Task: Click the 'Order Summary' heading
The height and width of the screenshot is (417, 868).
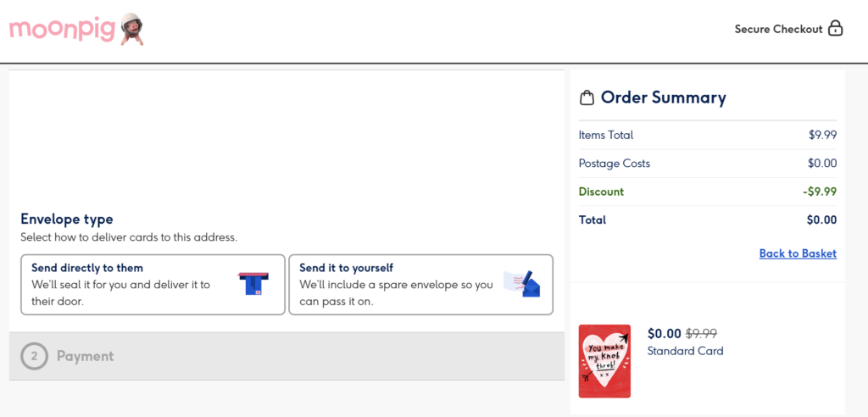Action: tap(663, 97)
